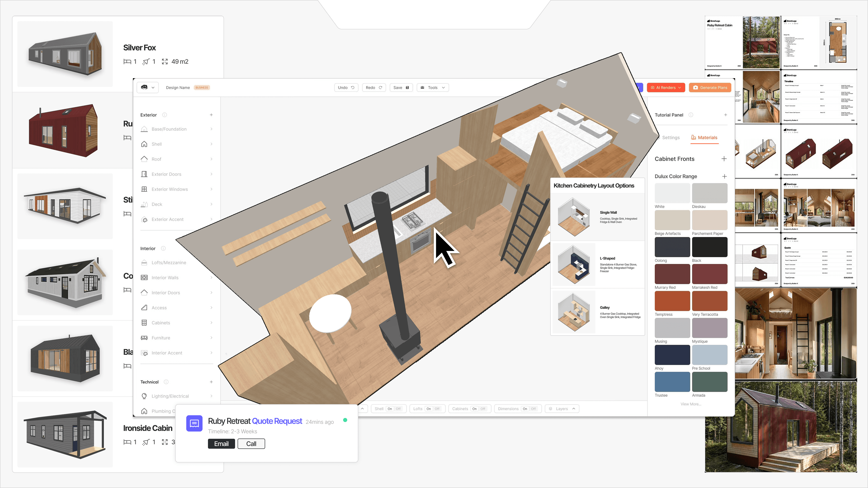Click the Deck tool icon
This screenshot has height=488, width=868.
(x=145, y=204)
